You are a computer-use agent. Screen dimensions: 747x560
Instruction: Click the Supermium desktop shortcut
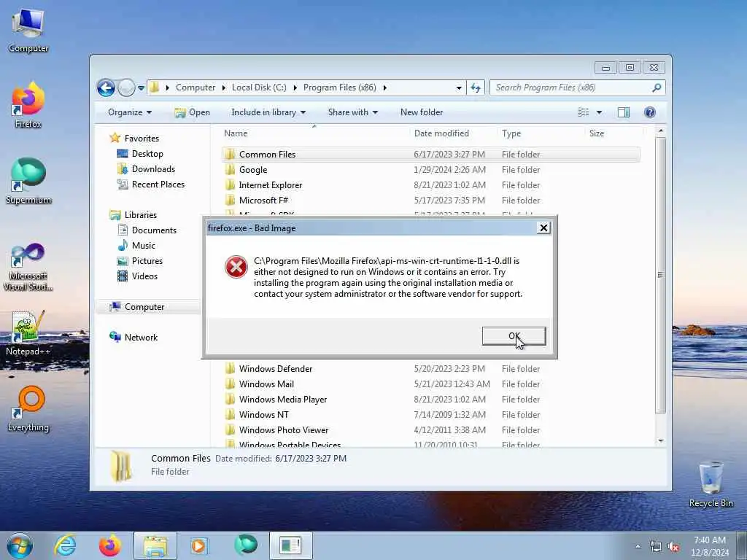pos(28,181)
